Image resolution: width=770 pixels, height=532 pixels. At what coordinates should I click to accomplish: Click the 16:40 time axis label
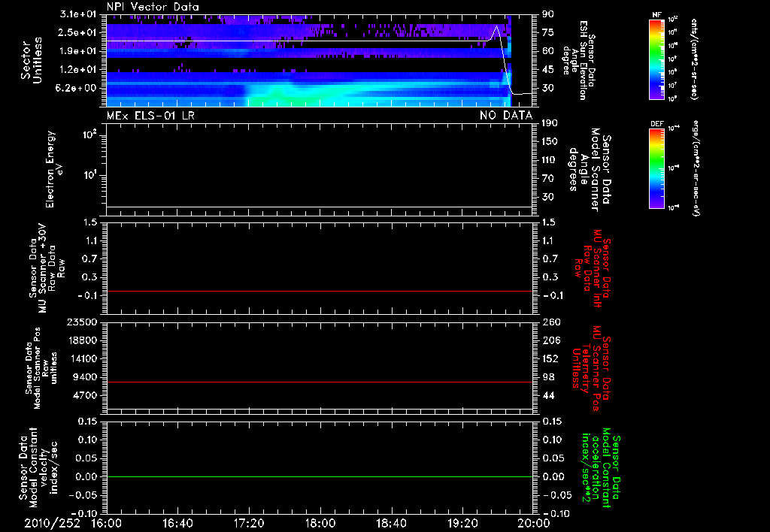[x=177, y=523]
